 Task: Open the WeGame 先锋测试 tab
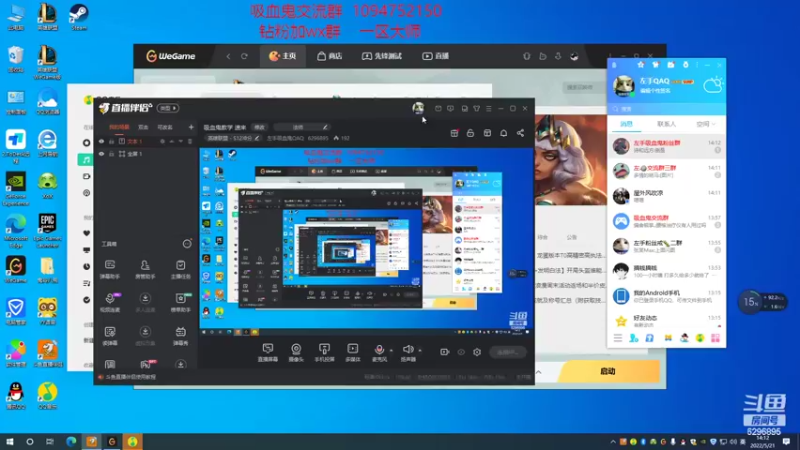click(x=382, y=56)
